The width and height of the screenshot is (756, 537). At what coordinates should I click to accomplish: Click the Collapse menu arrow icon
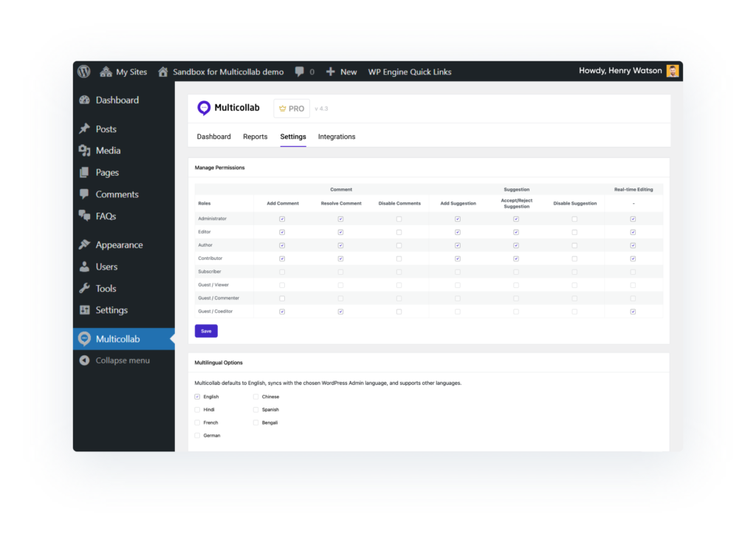point(85,360)
